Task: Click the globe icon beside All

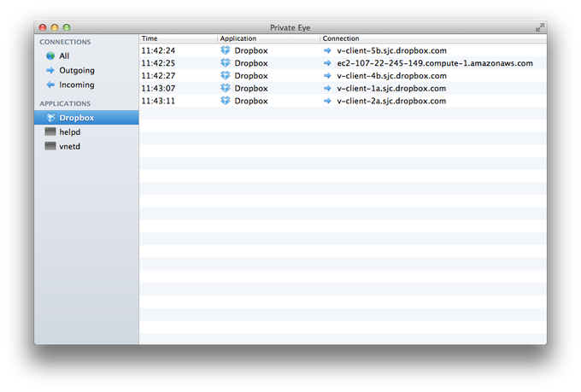Action: (50, 56)
